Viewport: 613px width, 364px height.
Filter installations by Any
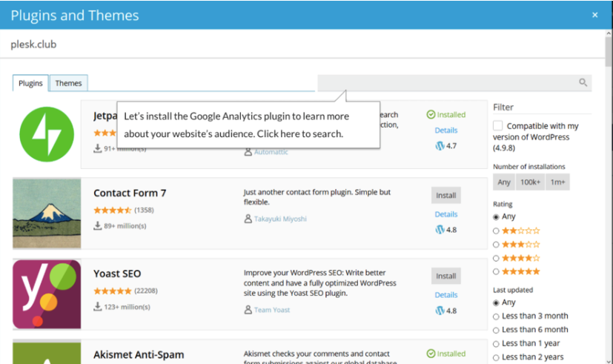tap(504, 182)
